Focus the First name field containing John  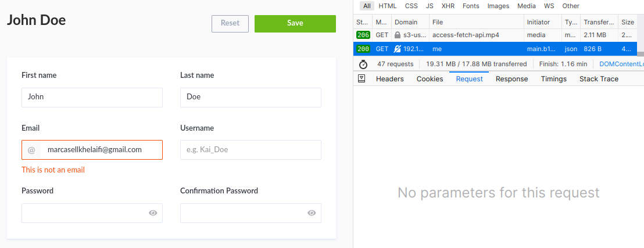pyautogui.click(x=92, y=98)
